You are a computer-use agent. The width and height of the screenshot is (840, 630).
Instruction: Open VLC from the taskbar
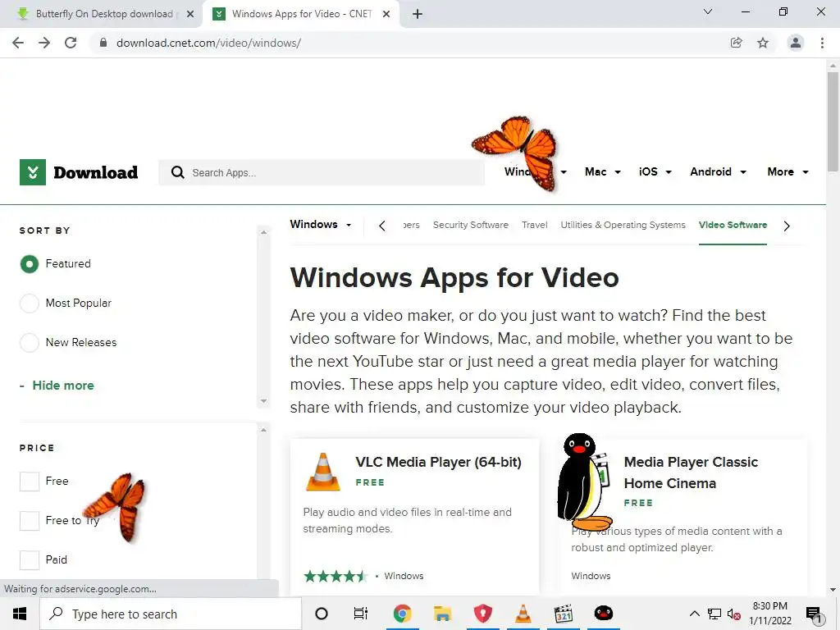[523, 614]
